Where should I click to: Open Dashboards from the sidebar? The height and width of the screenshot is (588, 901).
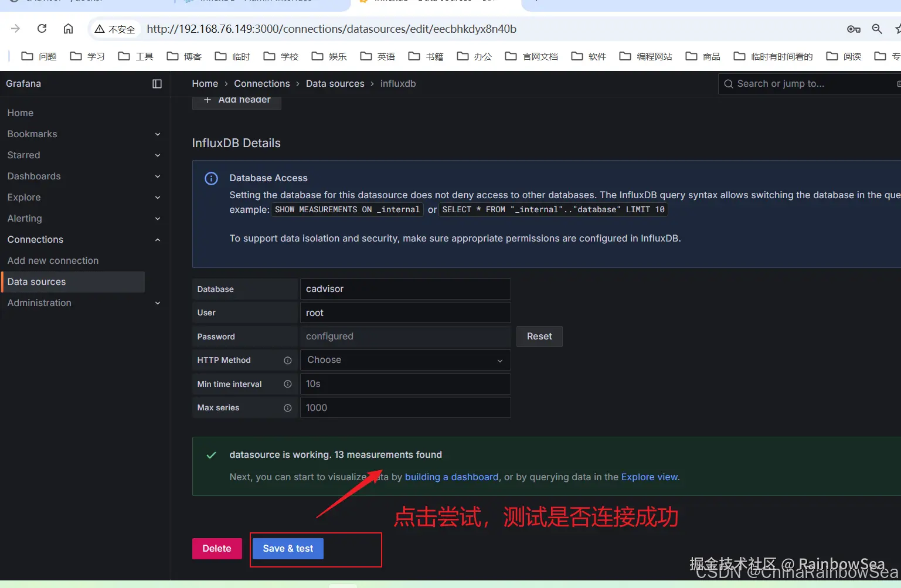34,176
